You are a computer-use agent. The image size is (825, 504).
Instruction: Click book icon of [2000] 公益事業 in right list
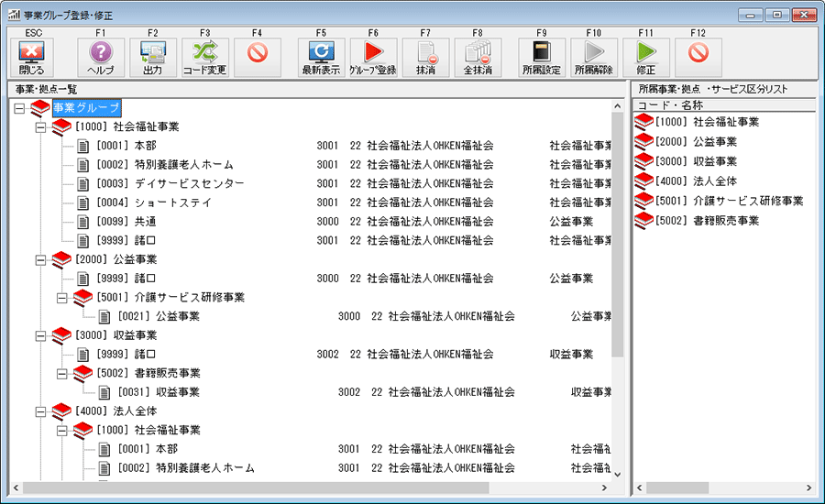coord(643,141)
